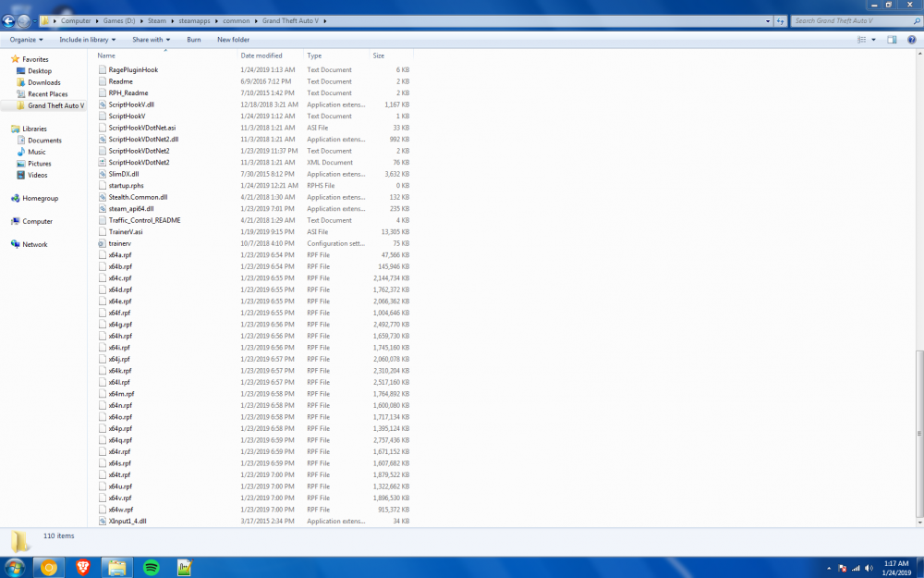The width and height of the screenshot is (924, 578).
Task: Open Documents library
Action: pyautogui.click(x=44, y=141)
